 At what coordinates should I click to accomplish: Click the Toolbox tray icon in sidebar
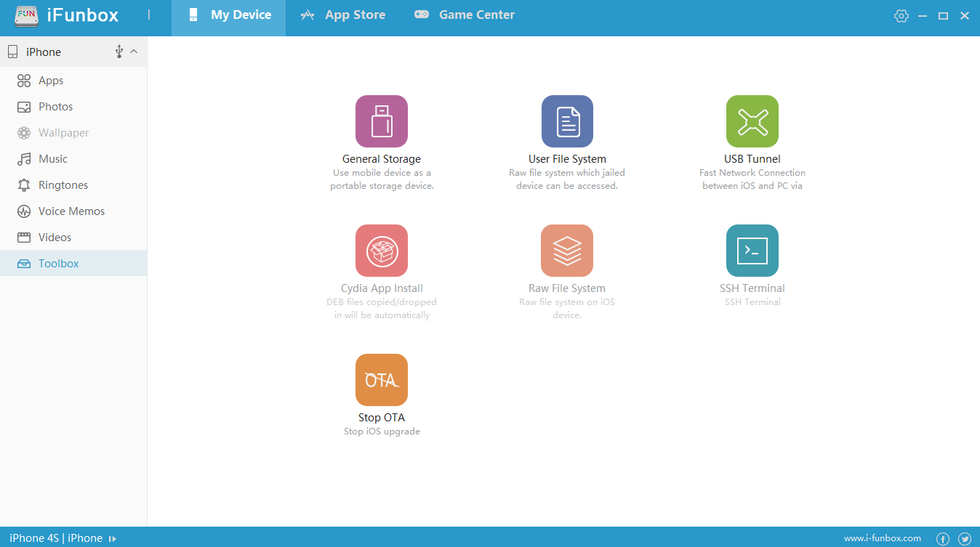tap(24, 264)
